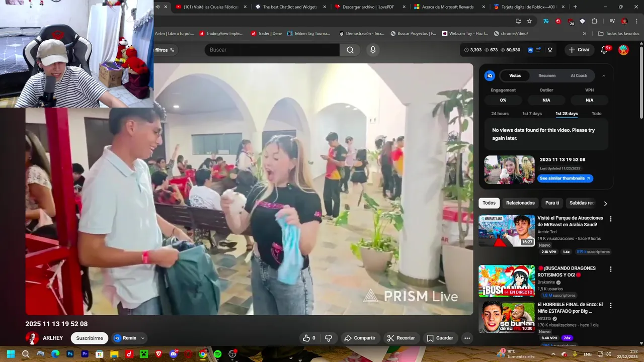Open Chrome three-dot menu
The height and width of the screenshot is (362, 644).
pyautogui.click(x=635, y=21)
